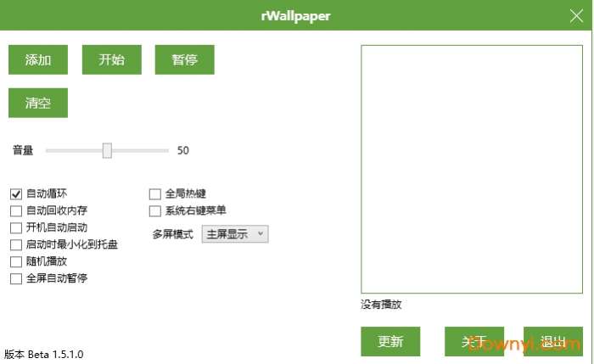594x364 pixels.
Task: Enable 全局热键 checkbox
Action: click(x=155, y=194)
